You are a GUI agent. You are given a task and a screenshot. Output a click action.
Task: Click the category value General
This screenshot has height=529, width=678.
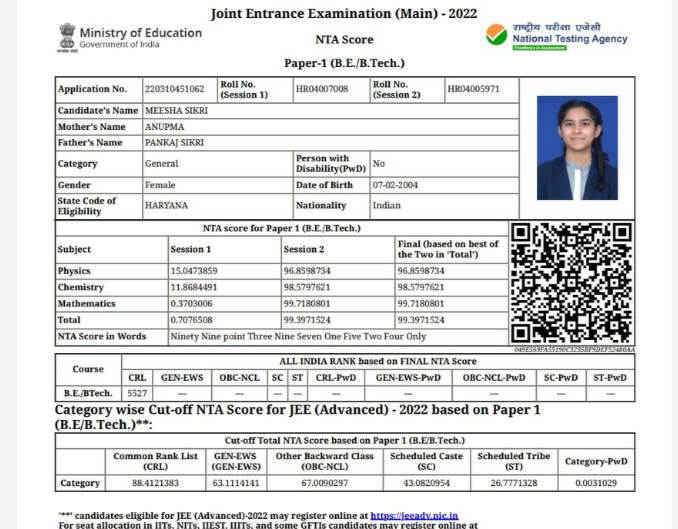161,164
